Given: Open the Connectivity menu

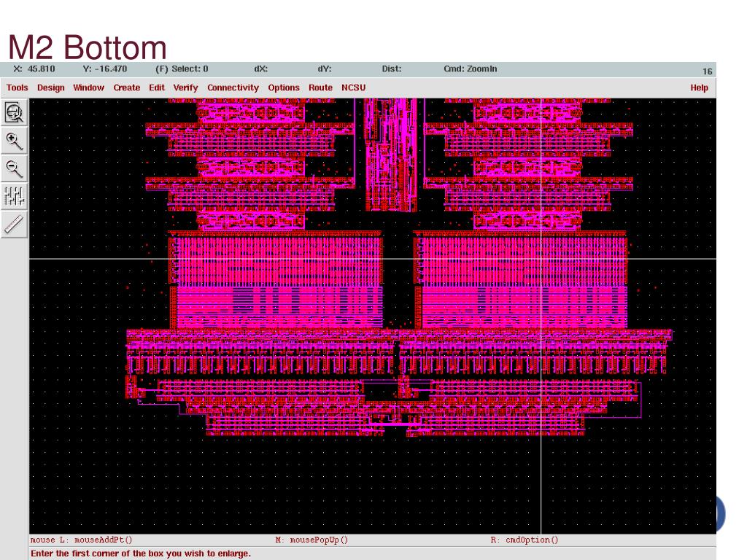Looking at the screenshot, I should pos(233,87).
